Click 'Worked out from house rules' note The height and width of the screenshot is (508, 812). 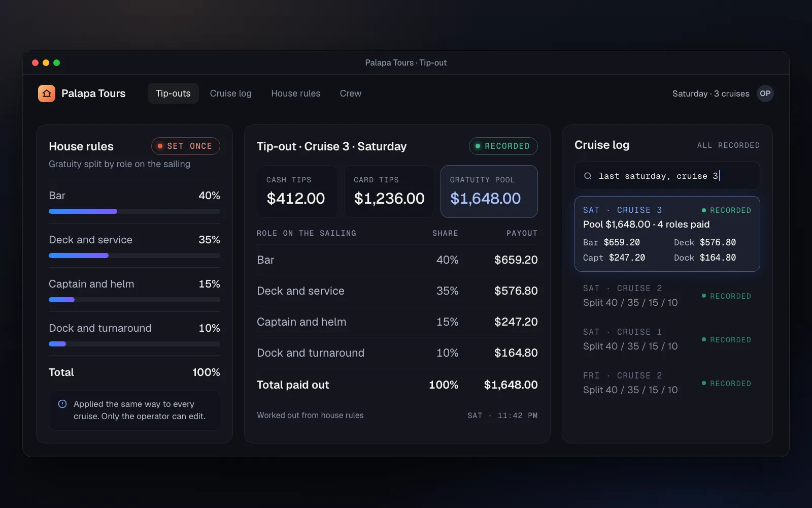point(310,415)
